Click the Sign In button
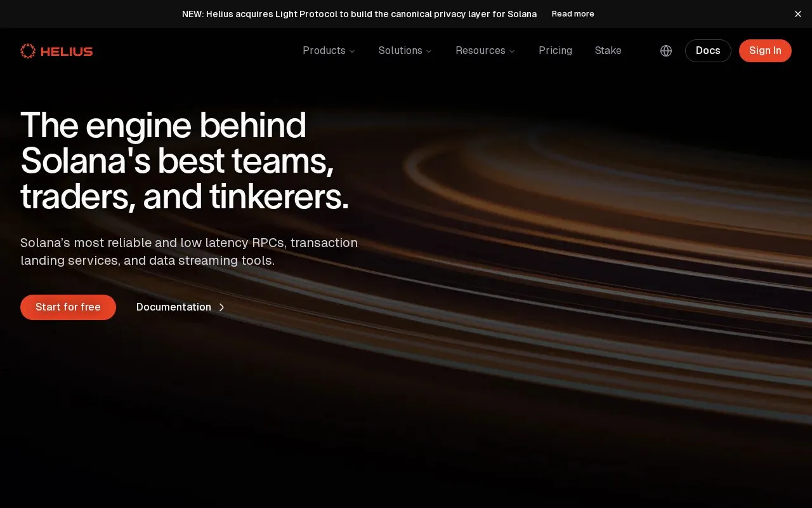 765,51
